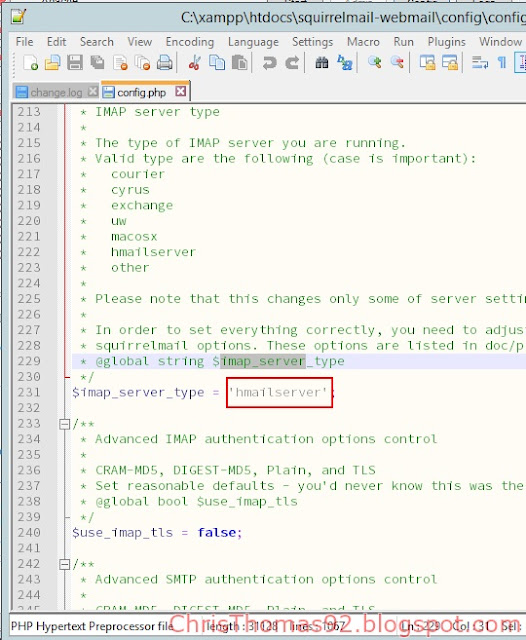The height and width of the screenshot is (640, 526).
Task: Click line number 231 in the margin
Action: (29, 392)
